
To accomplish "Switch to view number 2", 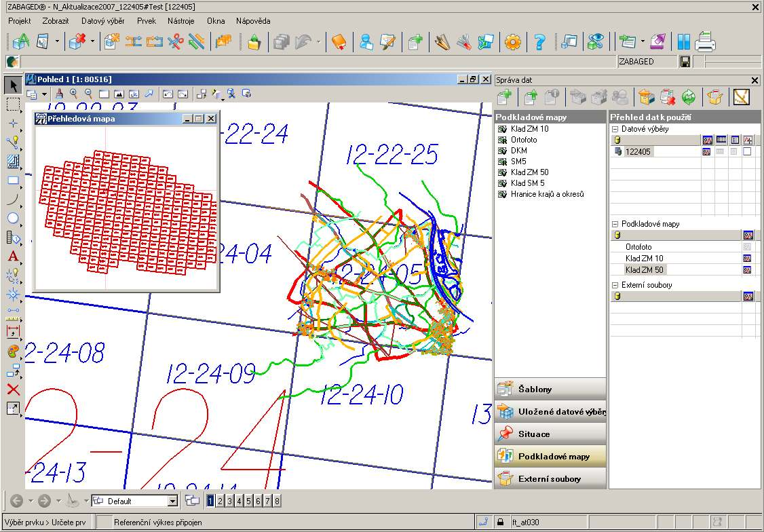I will (221, 500).
